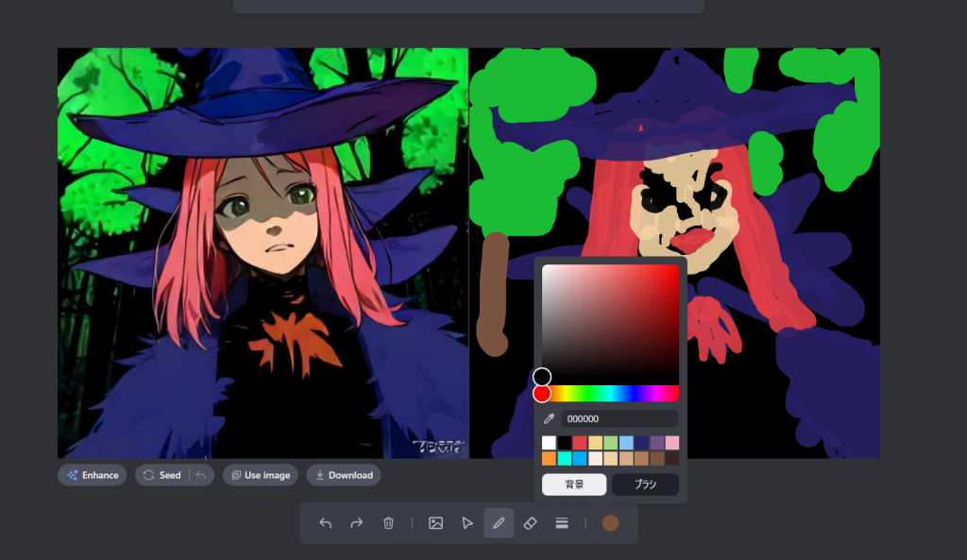Click the trash icon to clear canvas
The width and height of the screenshot is (967, 560).
(388, 523)
